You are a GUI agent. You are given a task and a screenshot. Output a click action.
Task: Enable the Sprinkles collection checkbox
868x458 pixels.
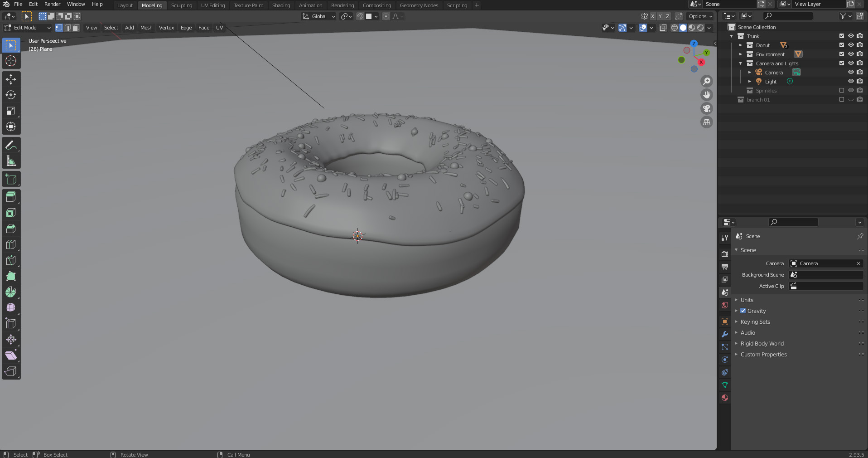(841, 90)
